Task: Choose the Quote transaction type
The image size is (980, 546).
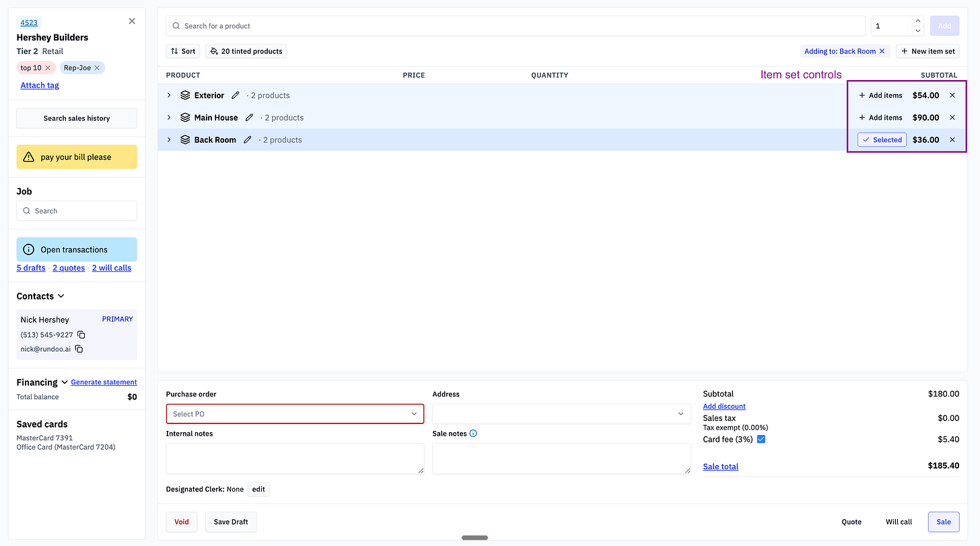Action: click(x=851, y=522)
